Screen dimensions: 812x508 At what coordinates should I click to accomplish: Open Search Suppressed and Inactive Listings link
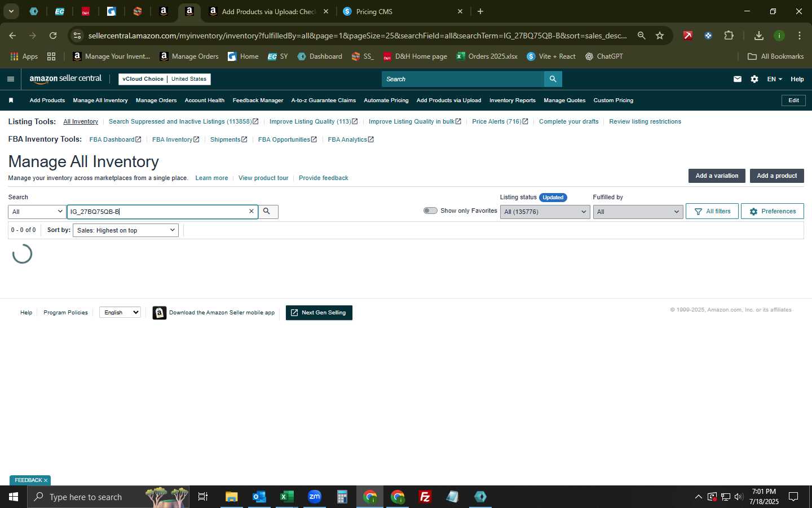tap(183, 121)
